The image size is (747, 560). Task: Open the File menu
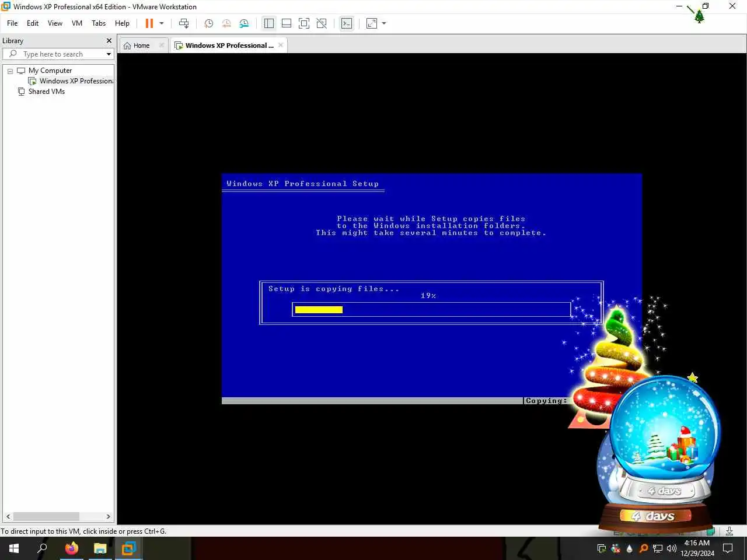[12, 23]
